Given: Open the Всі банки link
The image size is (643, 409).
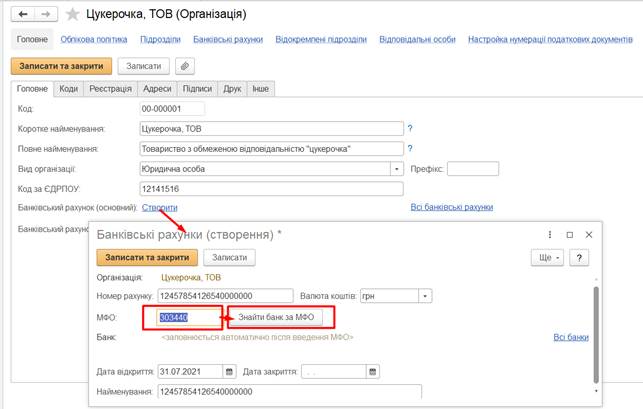Looking at the screenshot, I should click(571, 338).
